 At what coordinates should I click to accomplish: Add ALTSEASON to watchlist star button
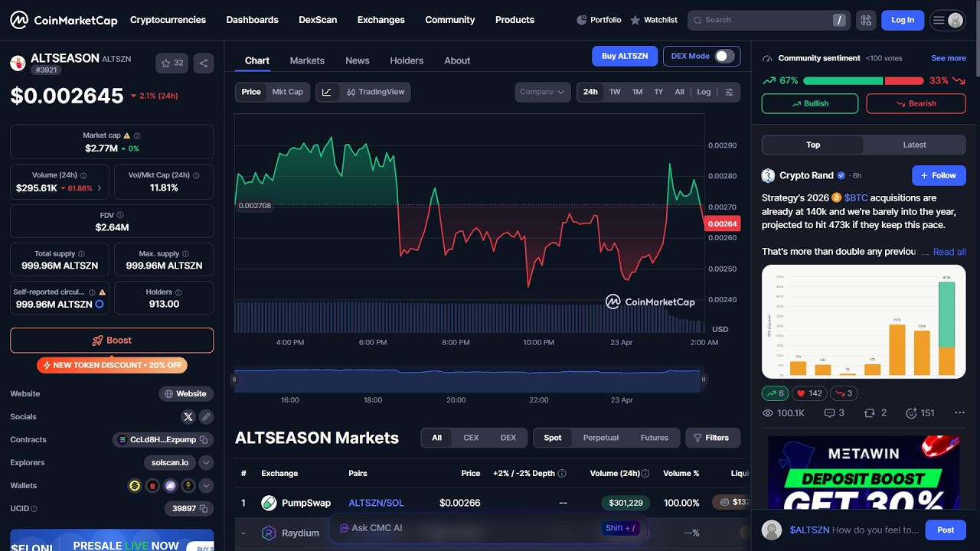click(172, 63)
